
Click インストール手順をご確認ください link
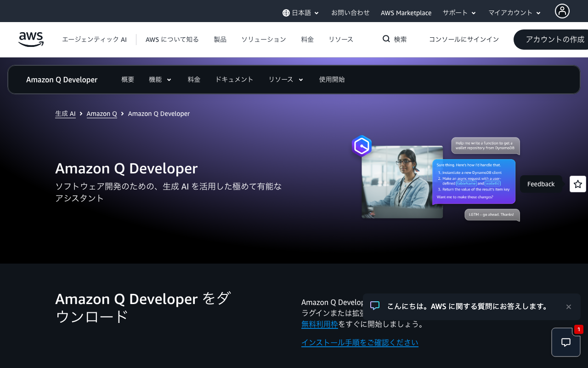point(360,343)
